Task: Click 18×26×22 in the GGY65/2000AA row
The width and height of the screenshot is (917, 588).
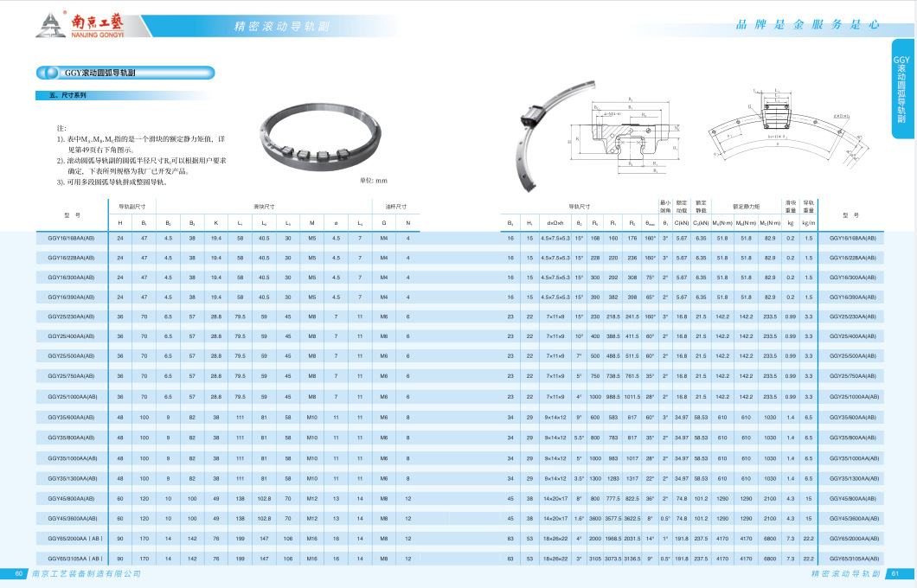Action: [x=555, y=539]
